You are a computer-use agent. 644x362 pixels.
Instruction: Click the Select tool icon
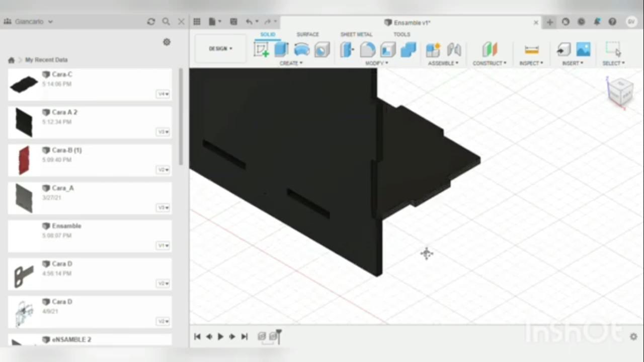click(x=613, y=49)
